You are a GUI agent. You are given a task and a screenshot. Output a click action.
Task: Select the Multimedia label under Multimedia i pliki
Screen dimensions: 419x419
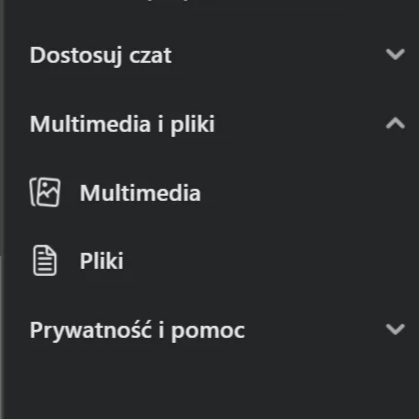tap(140, 193)
